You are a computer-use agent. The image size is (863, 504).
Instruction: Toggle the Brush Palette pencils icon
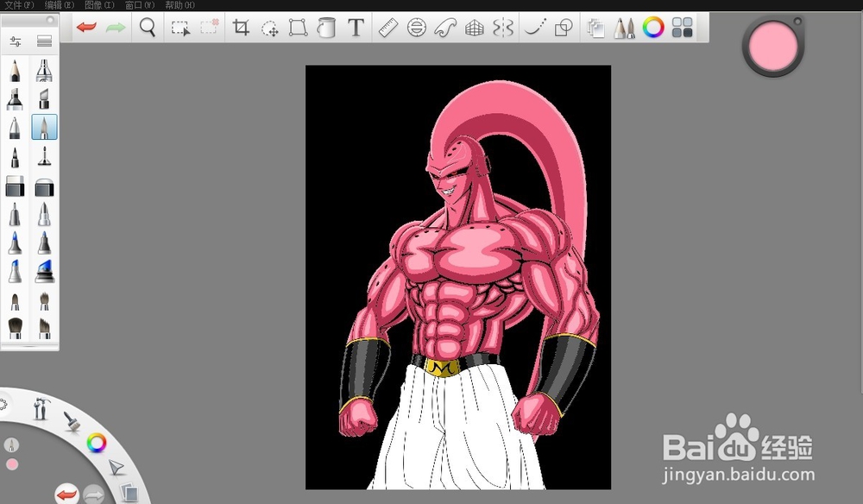coord(624,28)
